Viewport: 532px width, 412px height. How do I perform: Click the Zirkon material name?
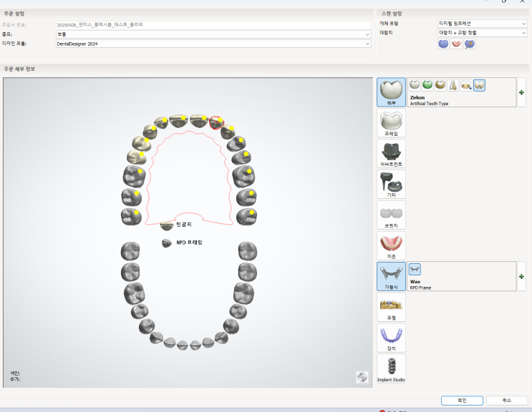417,97
